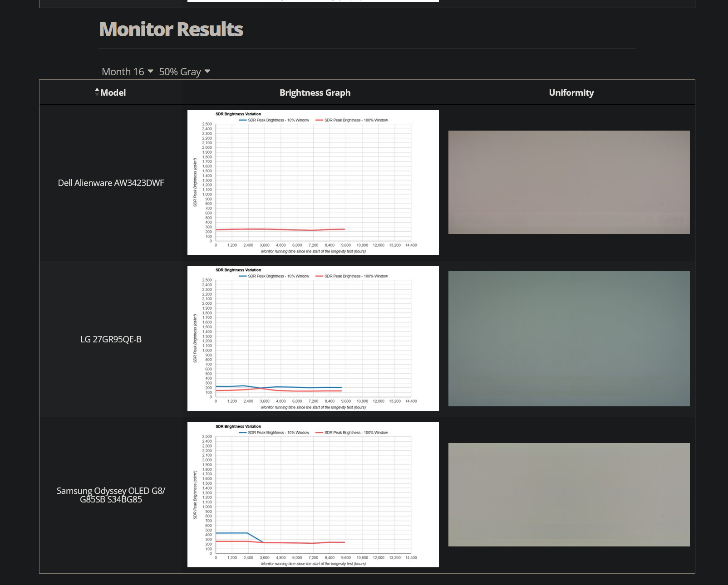728x585 pixels.
Task: Toggle 100% Window legend in Dell graph
Action: point(352,120)
